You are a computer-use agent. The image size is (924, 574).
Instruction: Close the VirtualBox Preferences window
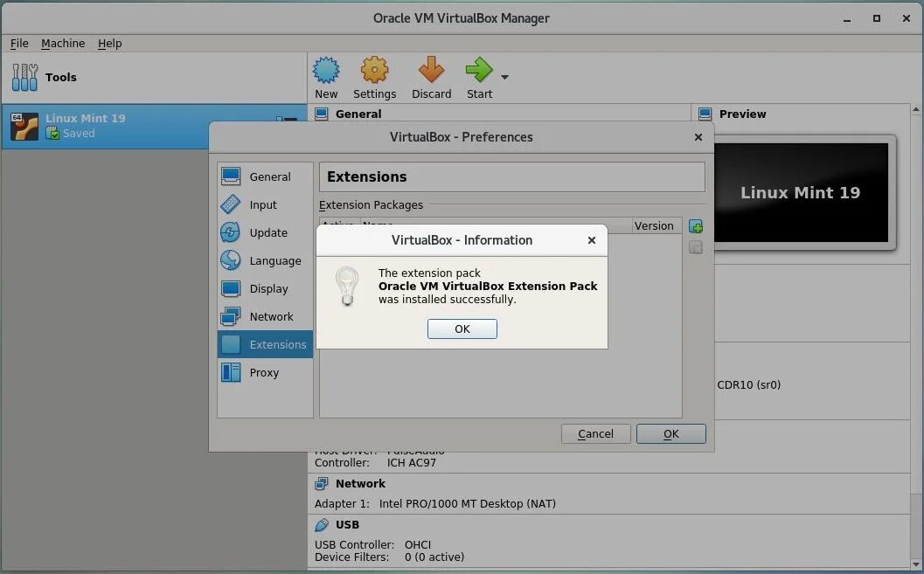click(x=698, y=137)
